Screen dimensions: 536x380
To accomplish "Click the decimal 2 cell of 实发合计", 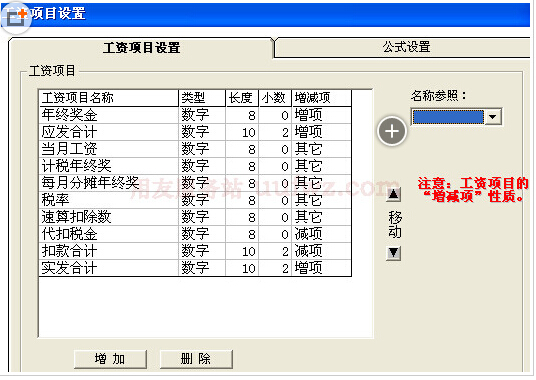I will [x=275, y=268].
